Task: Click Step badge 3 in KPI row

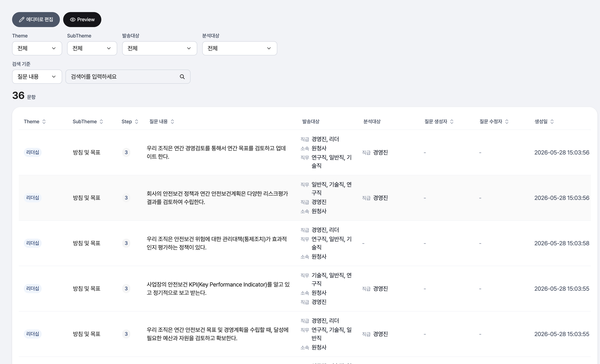Action: click(x=126, y=289)
